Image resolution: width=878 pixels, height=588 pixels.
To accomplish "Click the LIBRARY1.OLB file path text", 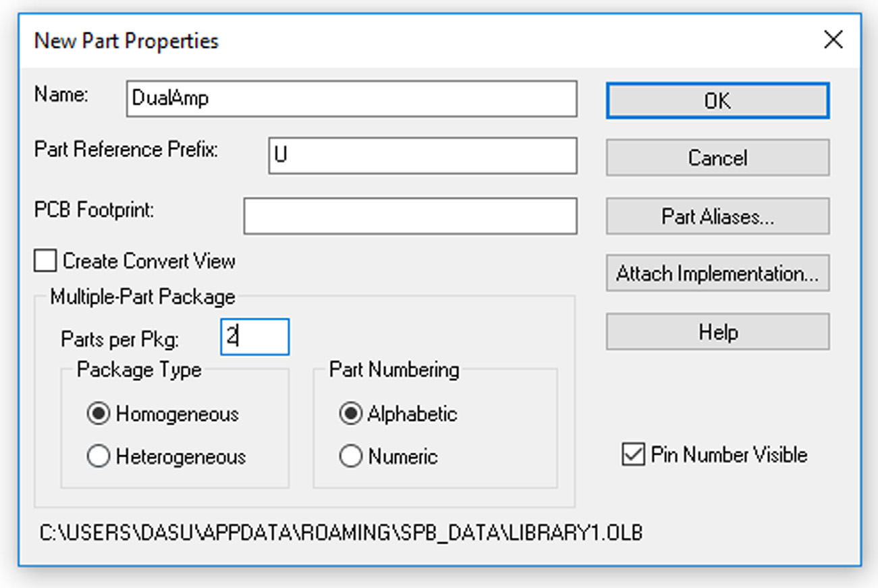I will [x=341, y=533].
